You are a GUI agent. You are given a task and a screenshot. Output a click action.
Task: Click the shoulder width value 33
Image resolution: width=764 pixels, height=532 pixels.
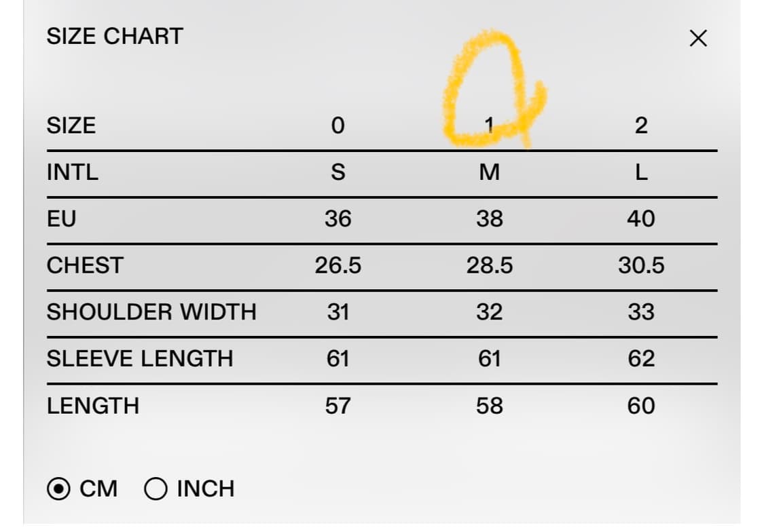point(640,312)
